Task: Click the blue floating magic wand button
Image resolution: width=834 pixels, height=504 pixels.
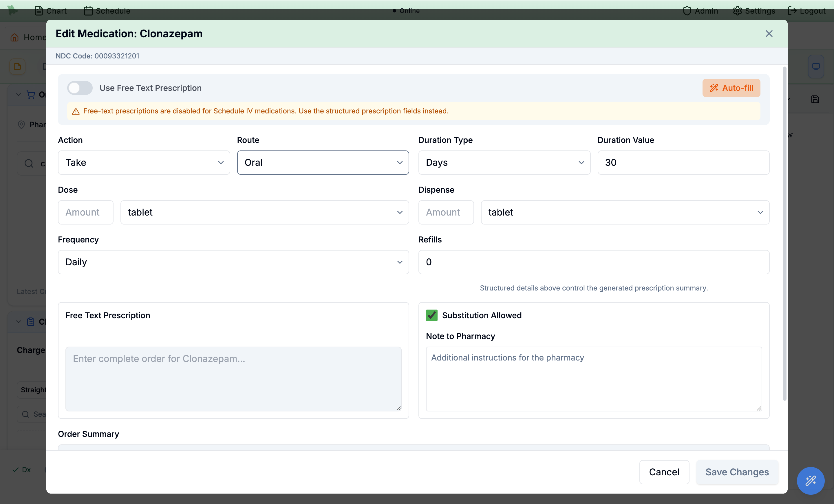Action: 811,481
